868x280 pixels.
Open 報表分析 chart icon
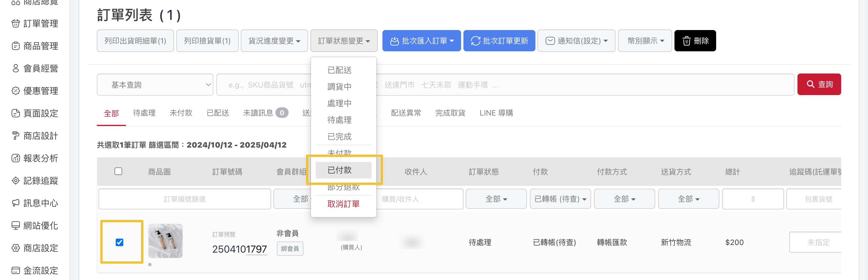click(x=15, y=158)
